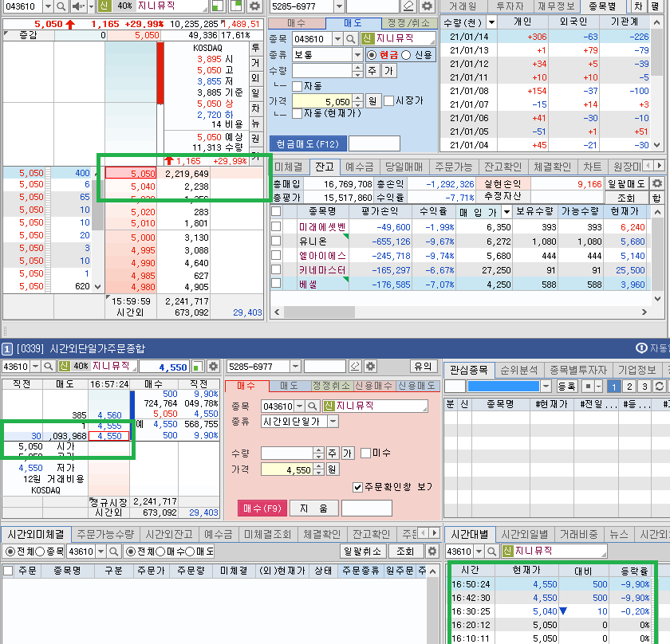Open the settings gear next to account 5285-6977
Screen dimensions: 670x644
427,6
